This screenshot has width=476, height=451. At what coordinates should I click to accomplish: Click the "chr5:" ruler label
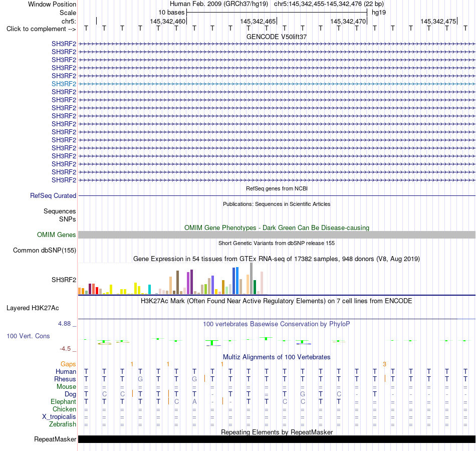pos(69,21)
